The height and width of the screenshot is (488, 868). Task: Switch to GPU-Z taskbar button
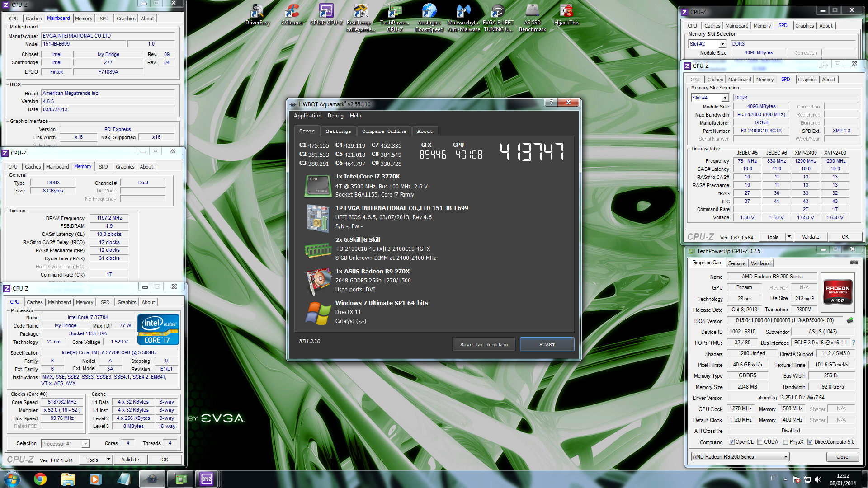tap(180, 479)
